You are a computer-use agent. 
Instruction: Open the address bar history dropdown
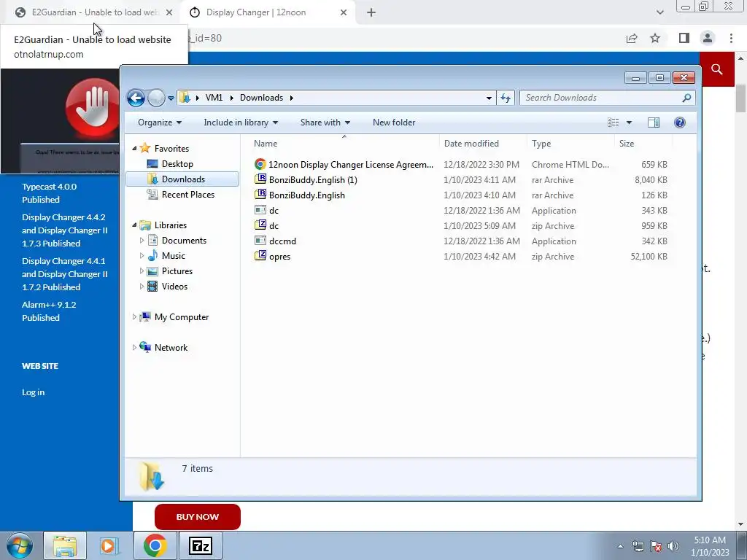[x=489, y=98]
